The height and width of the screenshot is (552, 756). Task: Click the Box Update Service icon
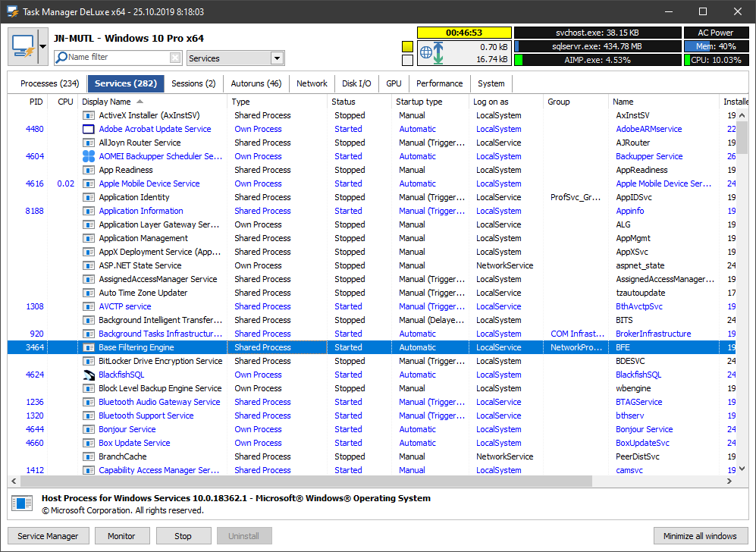88,443
